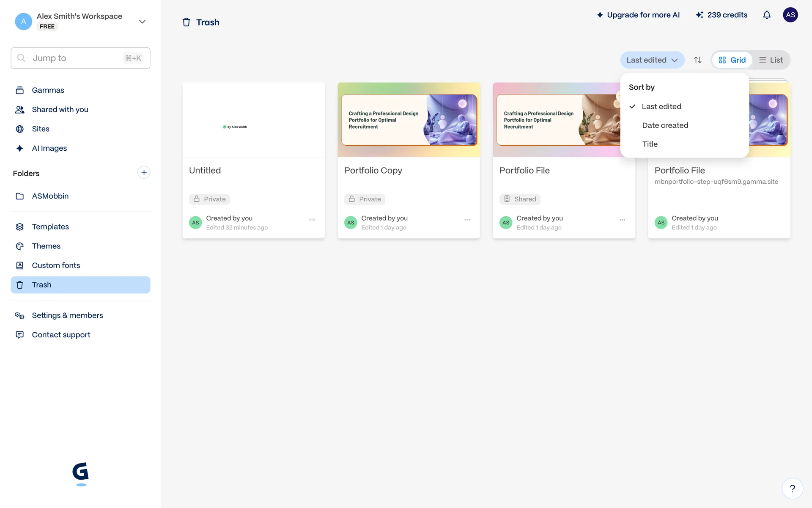Viewport: 812px width, 508px height.
Task: Click the Jump to search field
Action: tap(80, 58)
